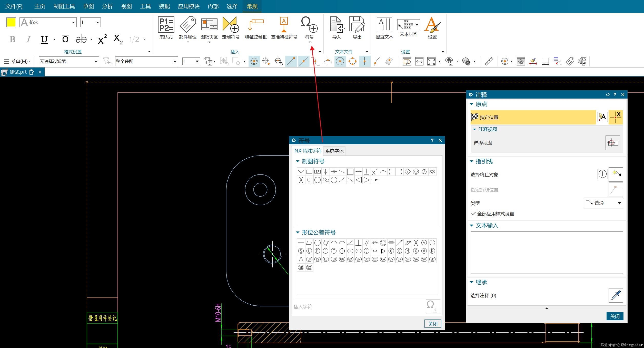Open the 仿宋 font dropdown
Viewport: 644px width, 348px height.
(x=73, y=23)
